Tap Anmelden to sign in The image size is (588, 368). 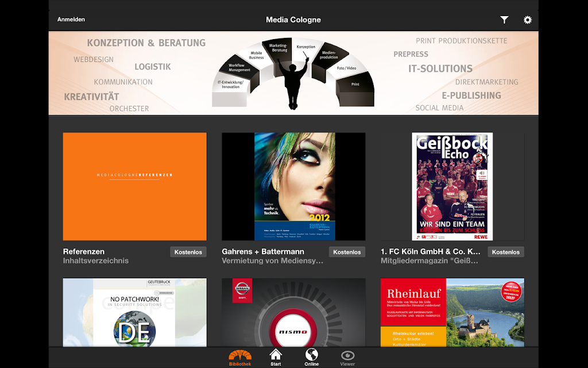[x=71, y=20]
